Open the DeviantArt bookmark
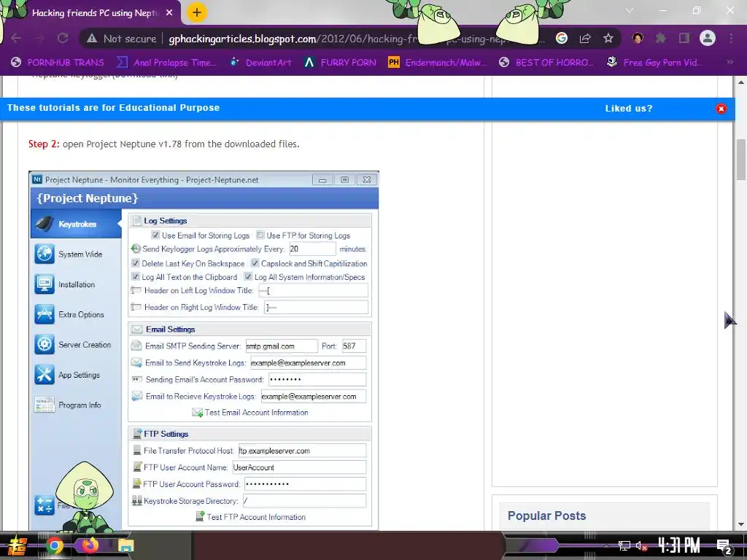 [260, 63]
